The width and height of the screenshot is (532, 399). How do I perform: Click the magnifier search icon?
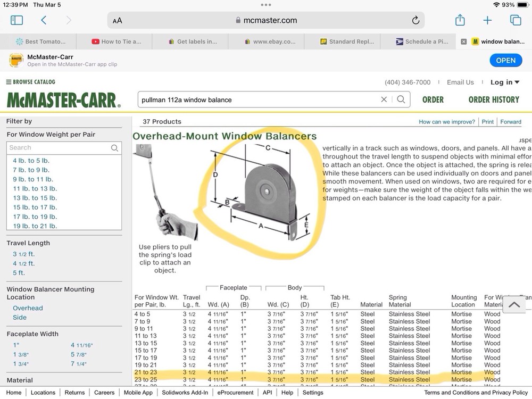click(x=401, y=99)
